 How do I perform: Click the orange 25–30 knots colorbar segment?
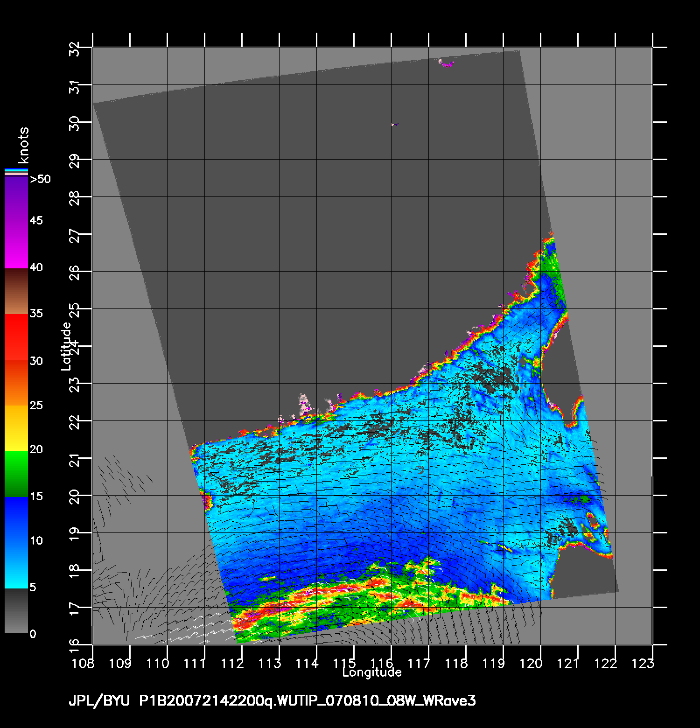coord(16,383)
